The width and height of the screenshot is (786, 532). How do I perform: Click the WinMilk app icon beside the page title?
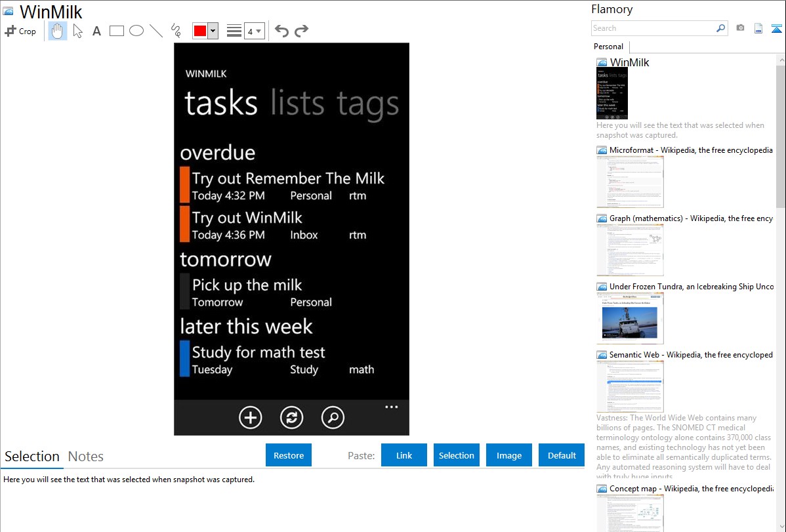tap(8, 11)
